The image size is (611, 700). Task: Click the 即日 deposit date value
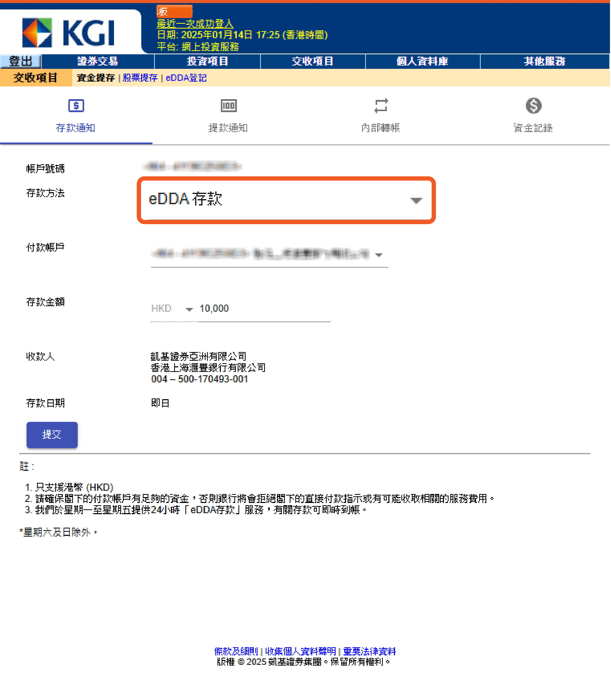point(161,404)
